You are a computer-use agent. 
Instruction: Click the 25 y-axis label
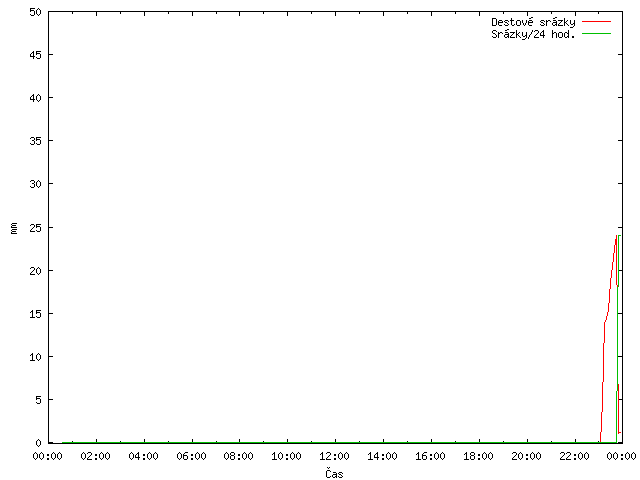point(36,228)
